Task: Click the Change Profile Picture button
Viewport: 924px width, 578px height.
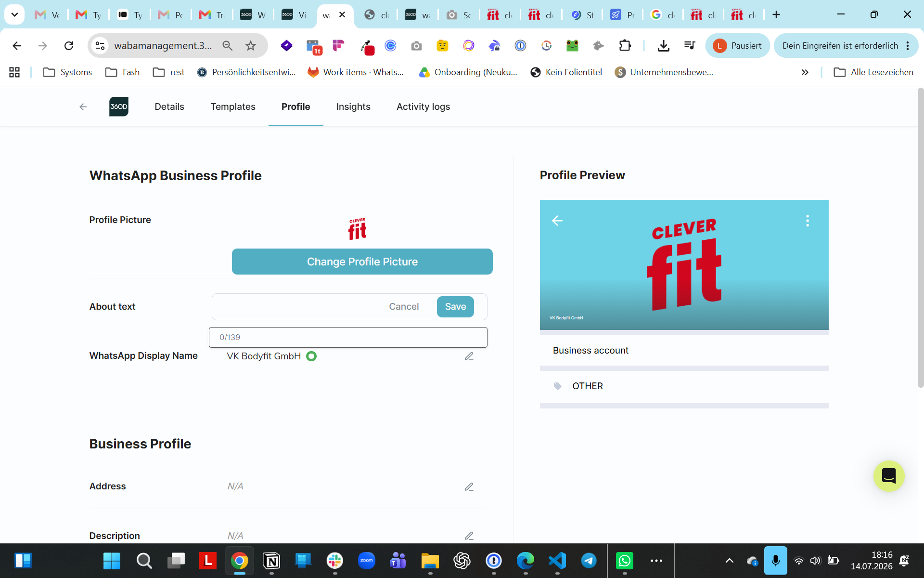Action: coord(362,262)
